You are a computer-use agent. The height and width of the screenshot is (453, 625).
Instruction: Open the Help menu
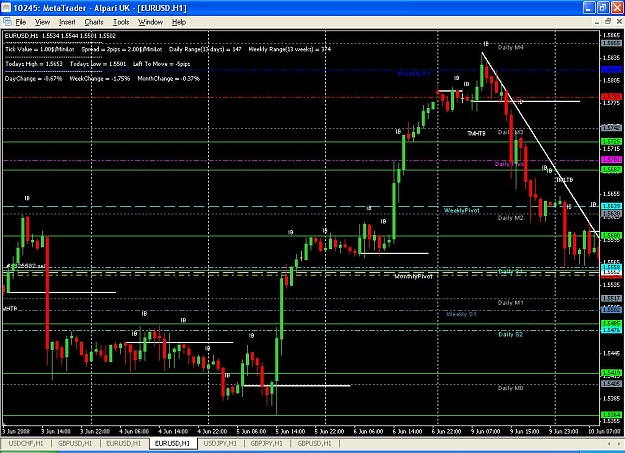coord(179,22)
